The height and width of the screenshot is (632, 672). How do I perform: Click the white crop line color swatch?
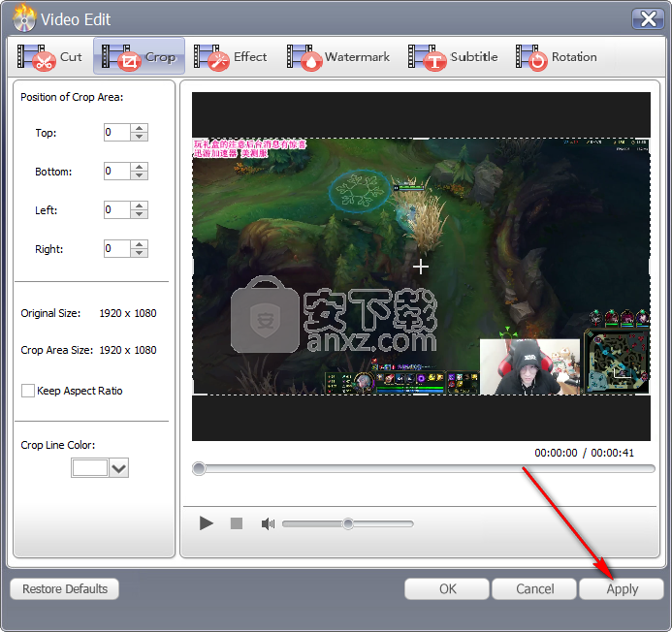pos(90,468)
